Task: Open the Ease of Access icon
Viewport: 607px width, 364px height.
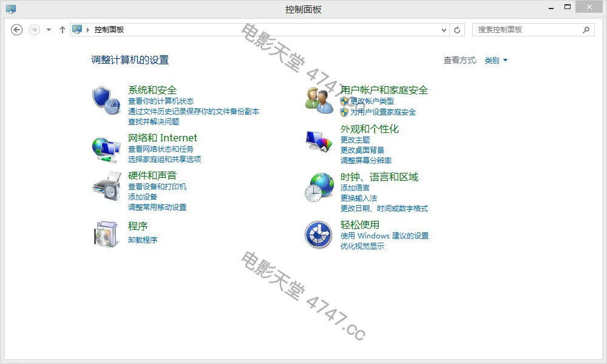Action: [x=319, y=235]
